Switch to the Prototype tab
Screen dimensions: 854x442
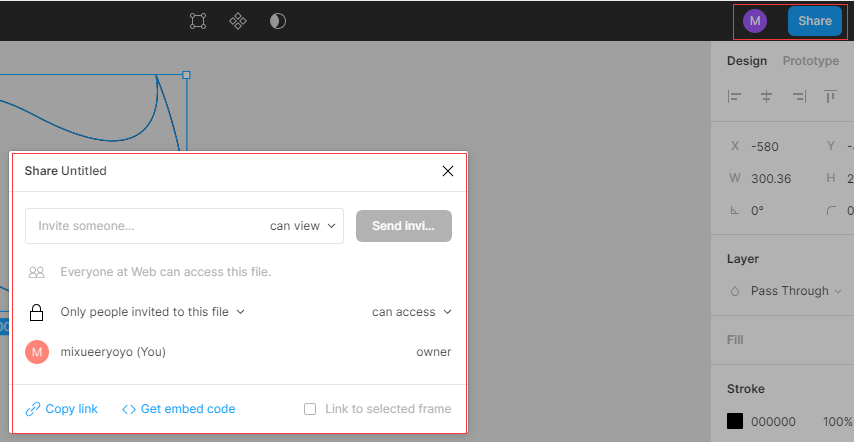click(x=810, y=61)
